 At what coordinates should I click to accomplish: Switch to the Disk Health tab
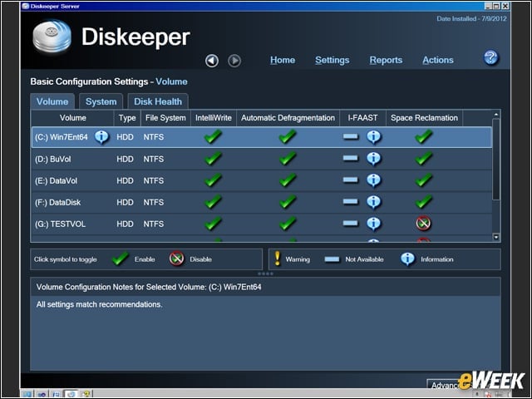(158, 101)
